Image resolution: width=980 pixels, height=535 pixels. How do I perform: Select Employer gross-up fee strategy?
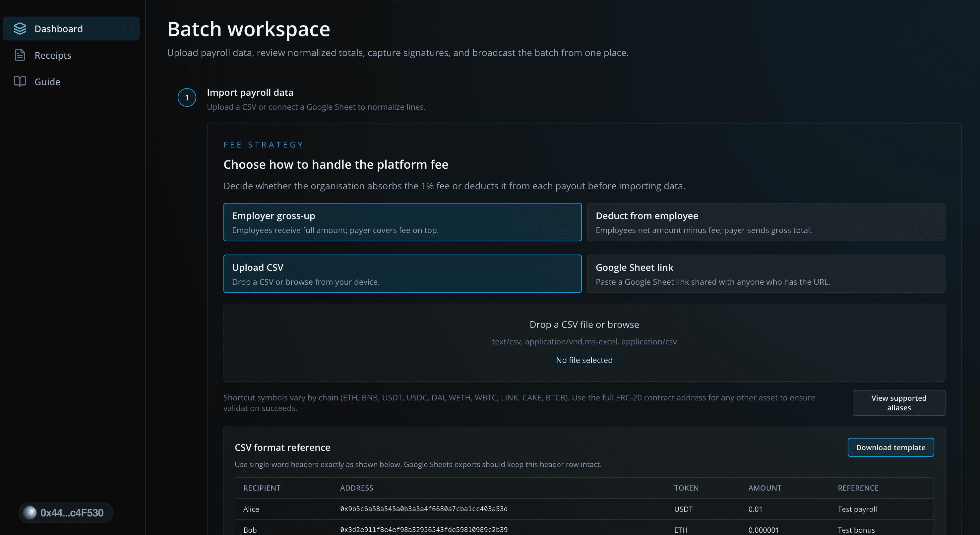pos(402,222)
